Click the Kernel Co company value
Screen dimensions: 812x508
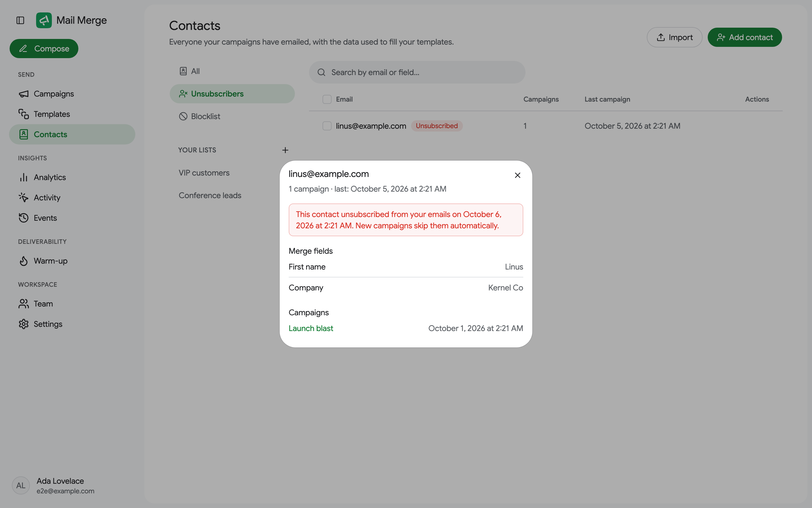506,288
